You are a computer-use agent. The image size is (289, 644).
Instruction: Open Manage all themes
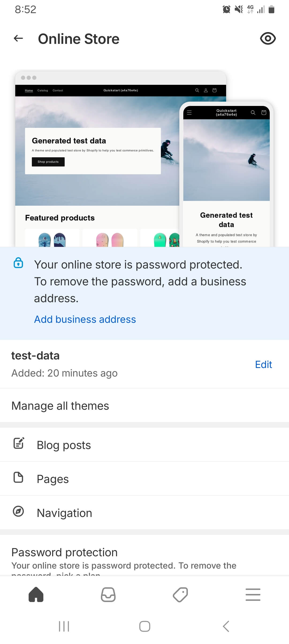point(60,406)
